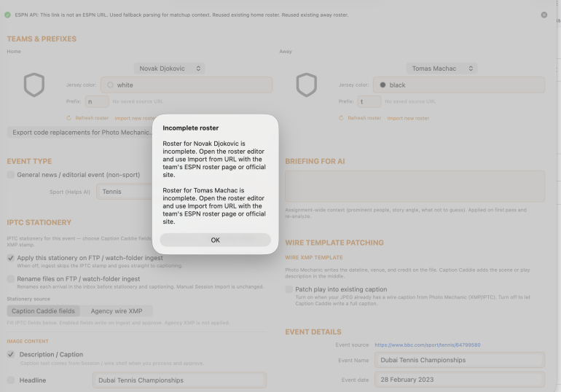
Task: Click the home team shield logo
Action: (34, 85)
